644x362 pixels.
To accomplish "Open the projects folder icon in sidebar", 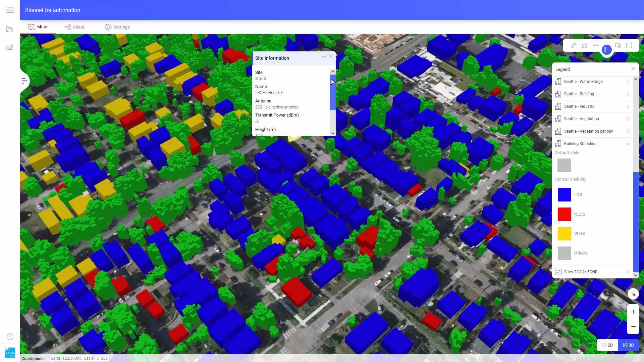I will tap(10, 29).
